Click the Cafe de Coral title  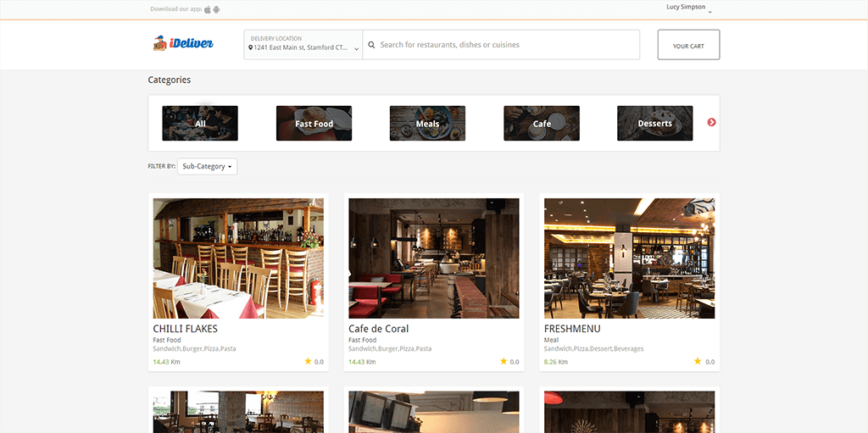[379, 329]
